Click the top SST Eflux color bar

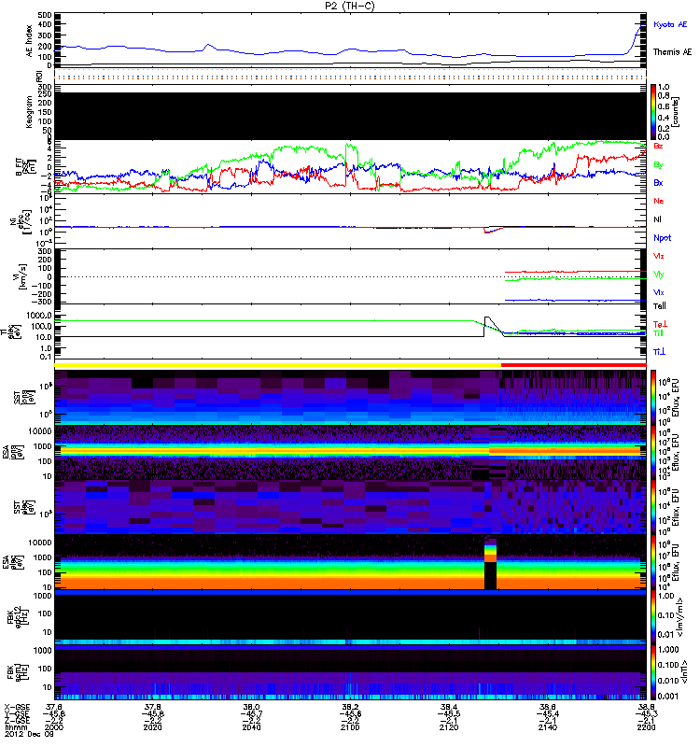pos(654,396)
